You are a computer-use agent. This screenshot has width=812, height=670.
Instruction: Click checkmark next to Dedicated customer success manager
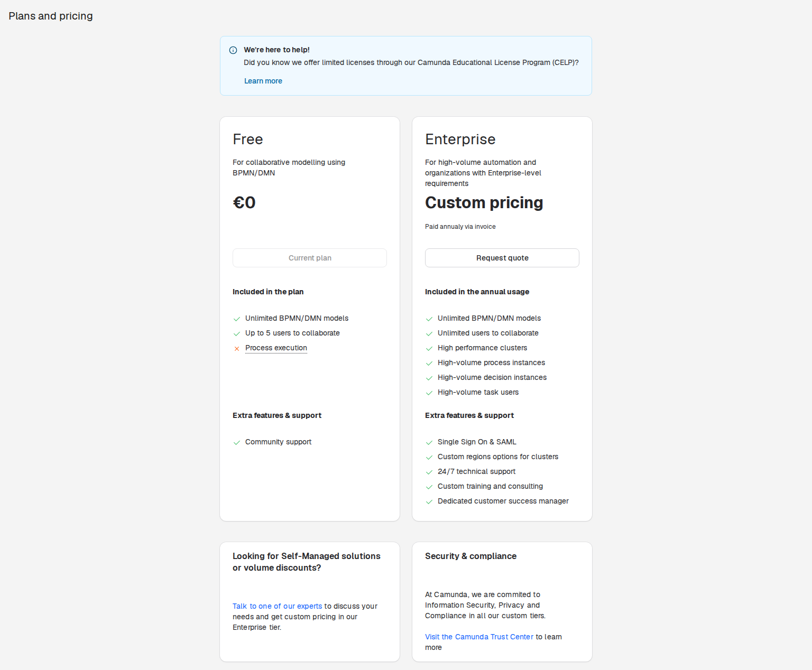tap(429, 502)
